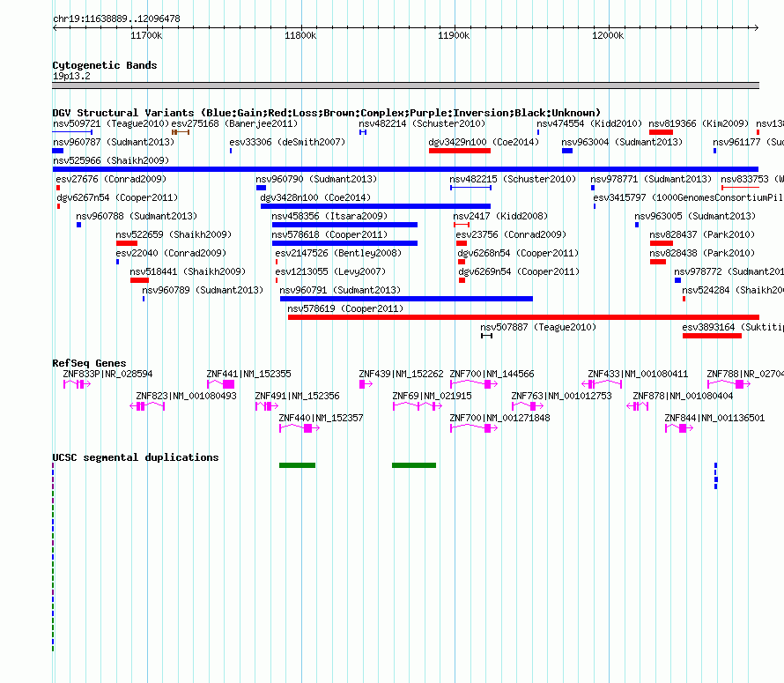784x683 pixels.
Task: Select nsv482215 (Schuster2010) label
Action: click(x=513, y=179)
